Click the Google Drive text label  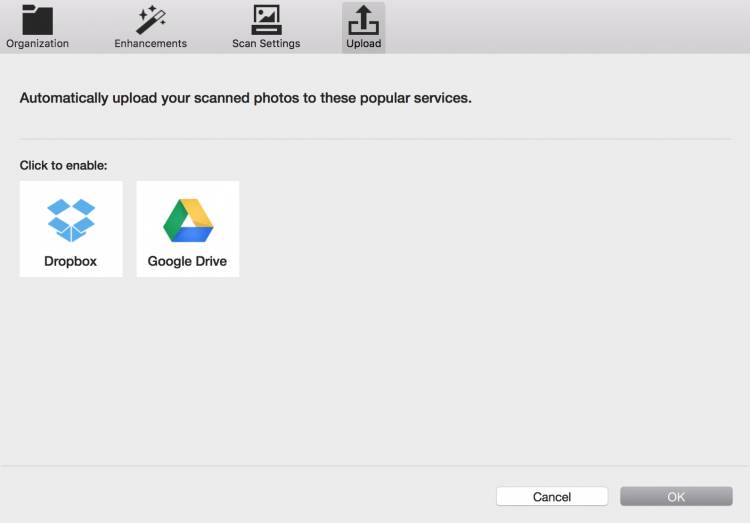coord(187,261)
